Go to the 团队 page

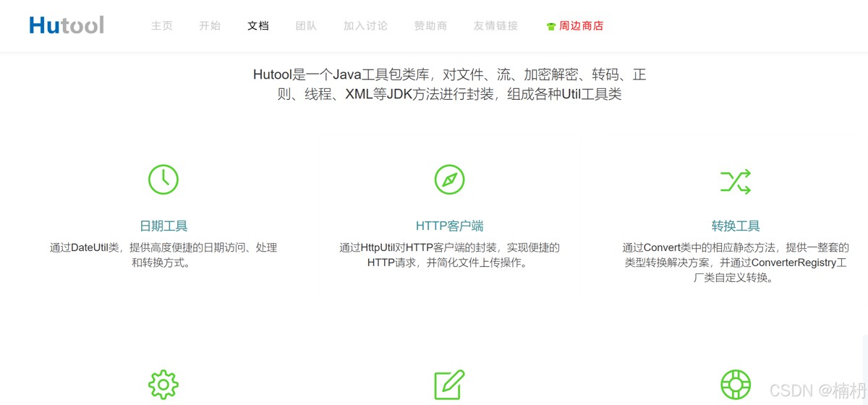coord(306,25)
